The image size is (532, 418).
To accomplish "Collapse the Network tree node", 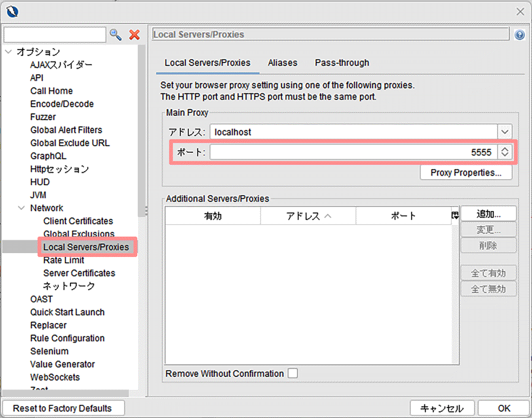I will pos(21,208).
